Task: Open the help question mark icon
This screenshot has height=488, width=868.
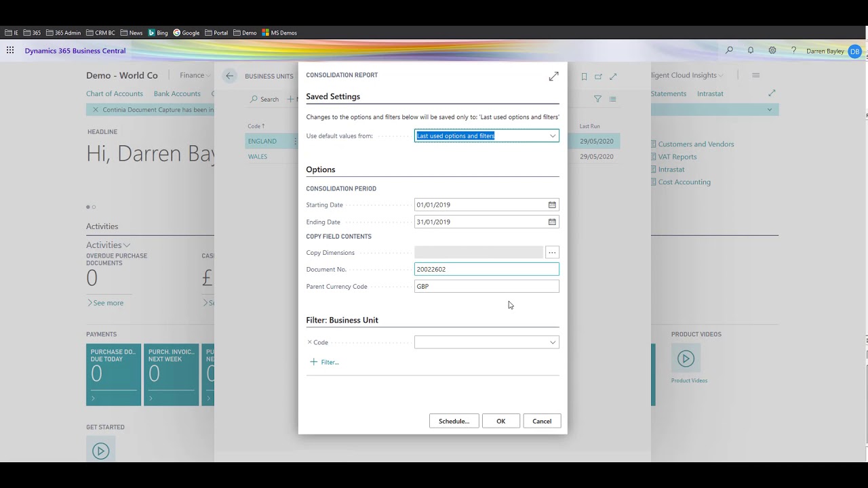Action: 793,50
